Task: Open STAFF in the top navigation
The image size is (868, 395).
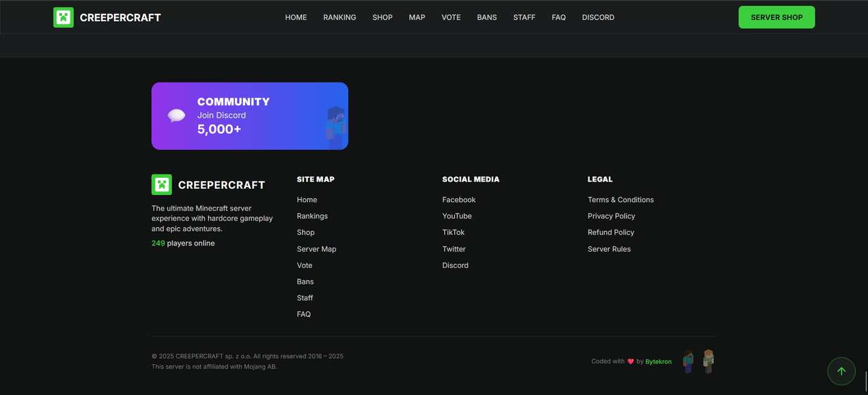Action: (x=524, y=17)
